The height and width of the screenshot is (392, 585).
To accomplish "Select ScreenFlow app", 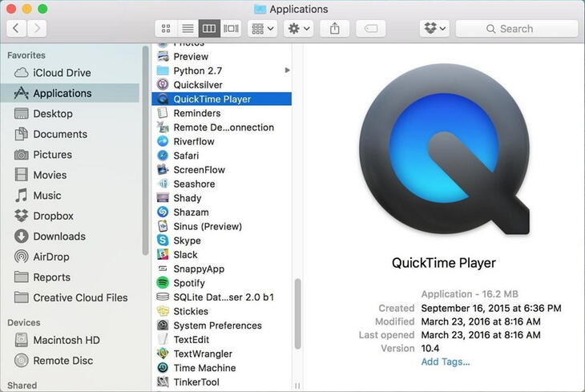I will pyautogui.click(x=222, y=170).
